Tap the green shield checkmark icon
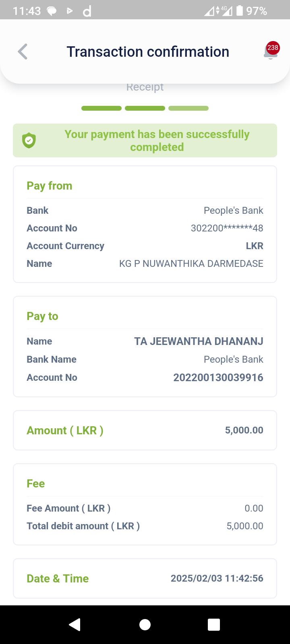This screenshot has width=290, height=644. point(29,140)
